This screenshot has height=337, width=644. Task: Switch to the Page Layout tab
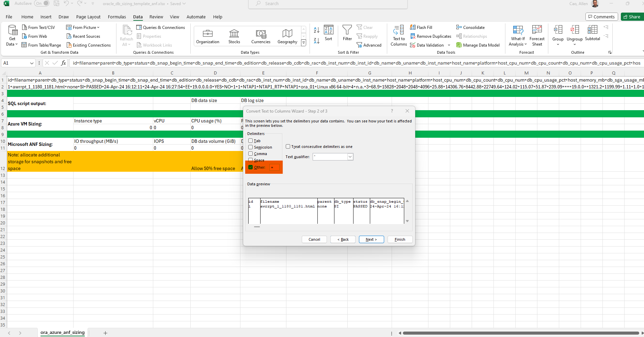click(88, 17)
